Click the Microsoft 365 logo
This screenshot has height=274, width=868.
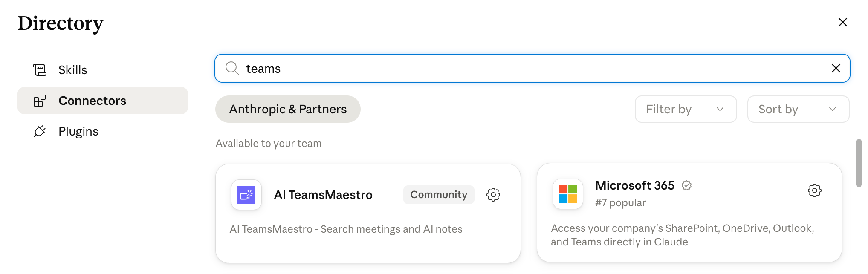568,194
